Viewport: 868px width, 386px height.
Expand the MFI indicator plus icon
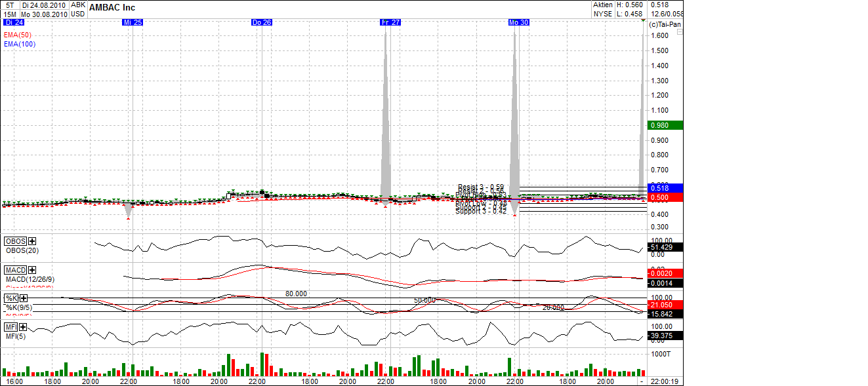point(23,327)
